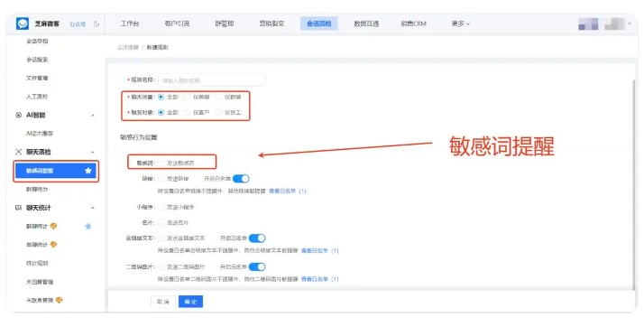Viewport: 644px width, 327px height.
Task: Open 未联系管理 in the sidebar
Action: click(40, 300)
